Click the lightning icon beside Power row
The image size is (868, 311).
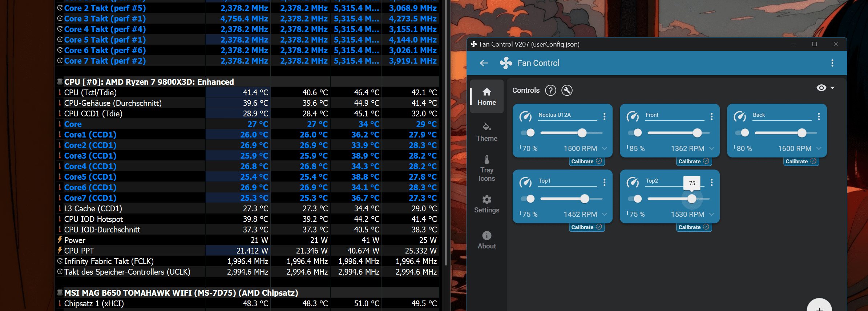coord(60,240)
